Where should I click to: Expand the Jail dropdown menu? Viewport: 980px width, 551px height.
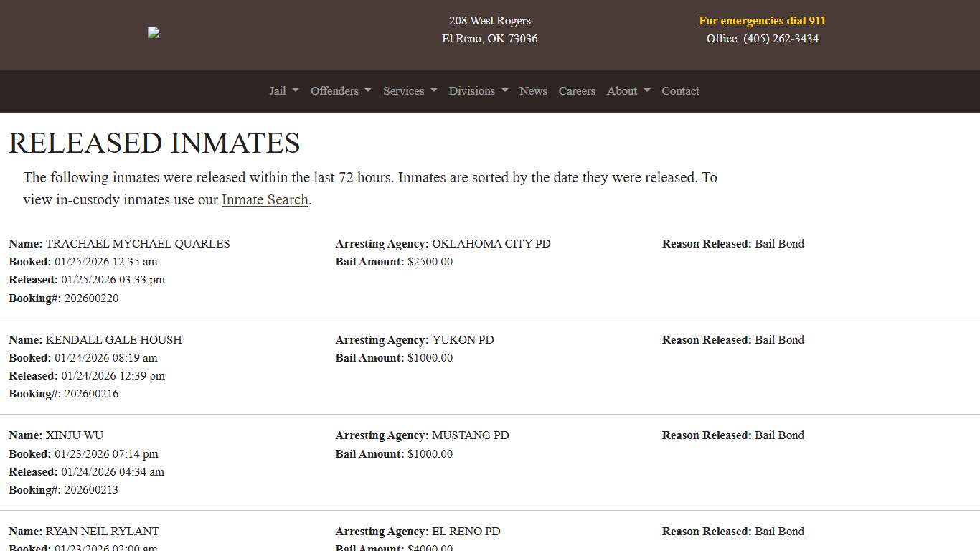click(x=283, y=91)
